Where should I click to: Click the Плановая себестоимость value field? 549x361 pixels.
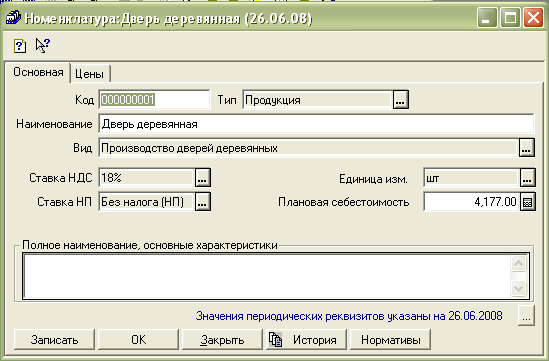click(x=471, y=202)
